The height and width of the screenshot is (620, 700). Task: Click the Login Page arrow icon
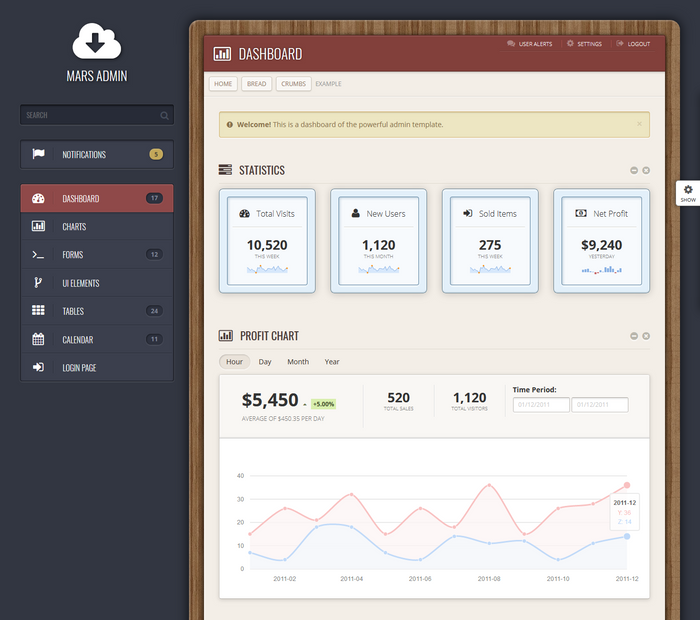[x=38, y=367]
